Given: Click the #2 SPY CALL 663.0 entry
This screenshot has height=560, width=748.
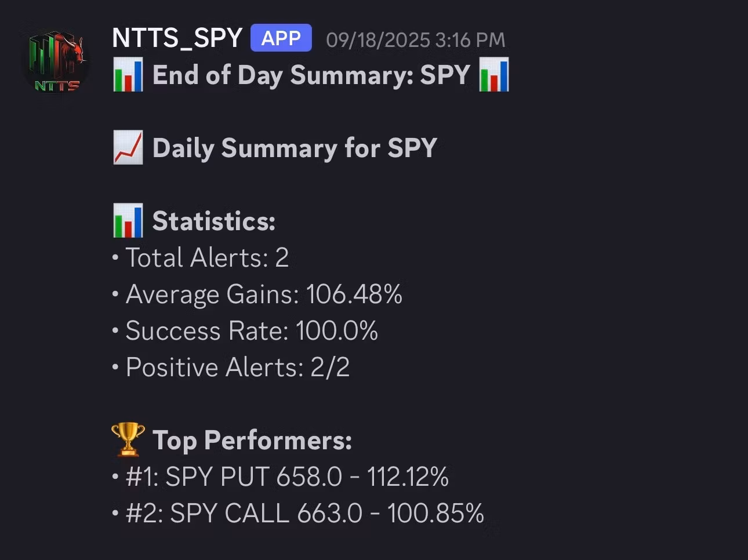Looking at the screenshot, I should (305, 513).
